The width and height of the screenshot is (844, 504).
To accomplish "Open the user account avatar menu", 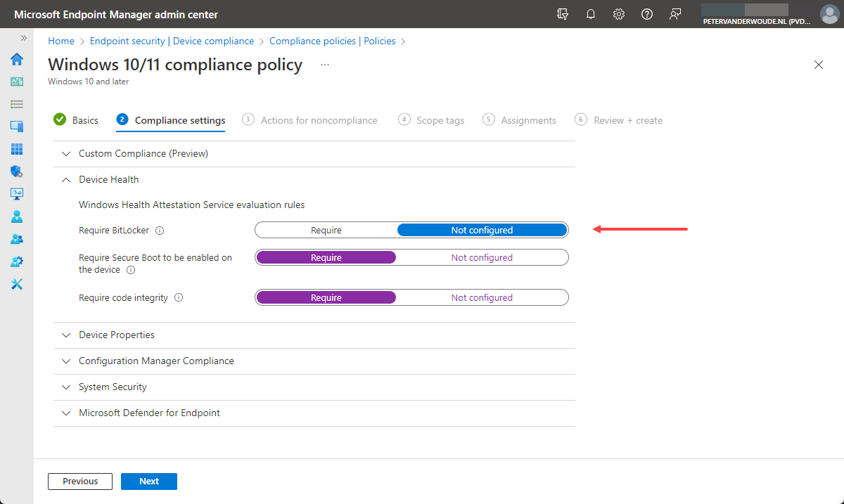I will click(x=829, y=14).
